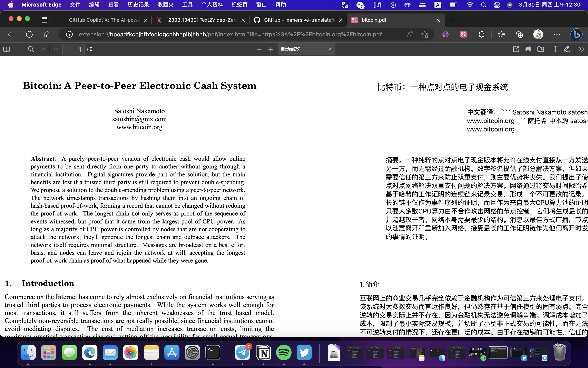Screen dimensions: 588x368
Task: Open the brain extension icon
Action: [445, 34]
